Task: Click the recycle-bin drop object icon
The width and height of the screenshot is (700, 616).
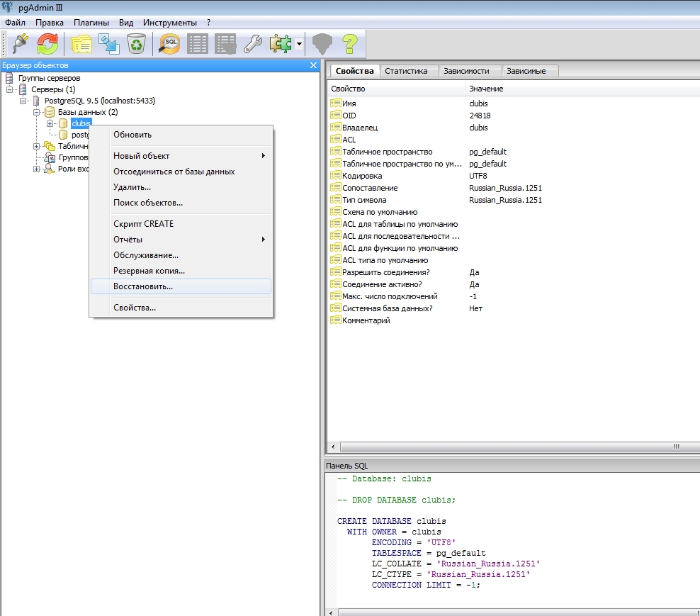Action: [136, 44]
